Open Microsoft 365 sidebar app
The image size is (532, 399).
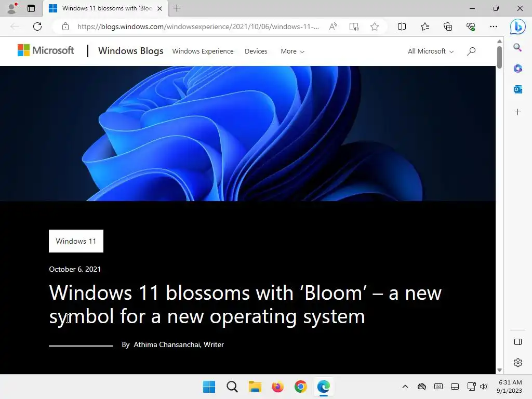(x=517, y=69)
